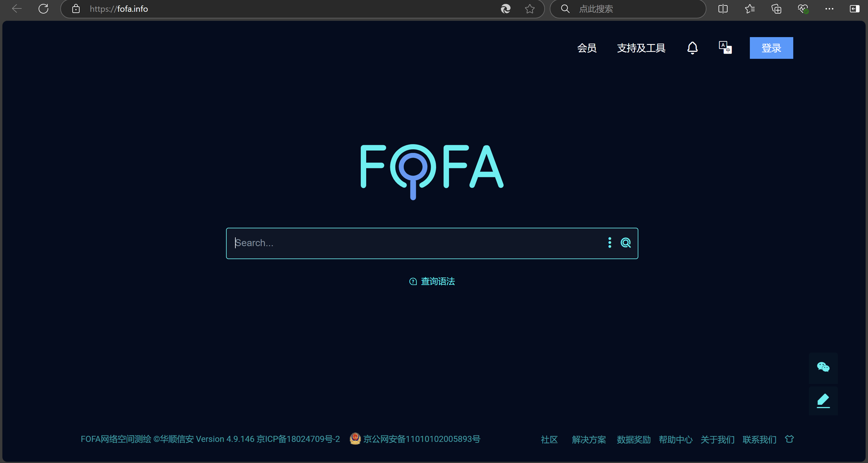Click the 登录 login button
Screen dimensions: 868x463
[x=771, y=48]
